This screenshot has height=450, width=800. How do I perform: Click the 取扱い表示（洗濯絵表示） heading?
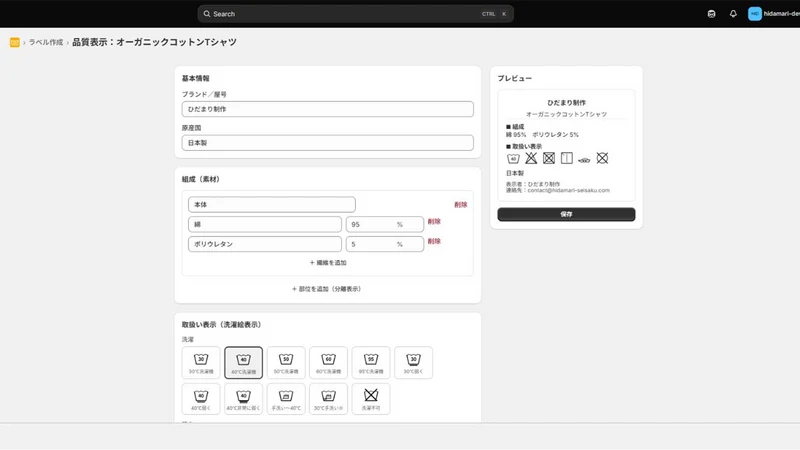(x=221, y=324)
